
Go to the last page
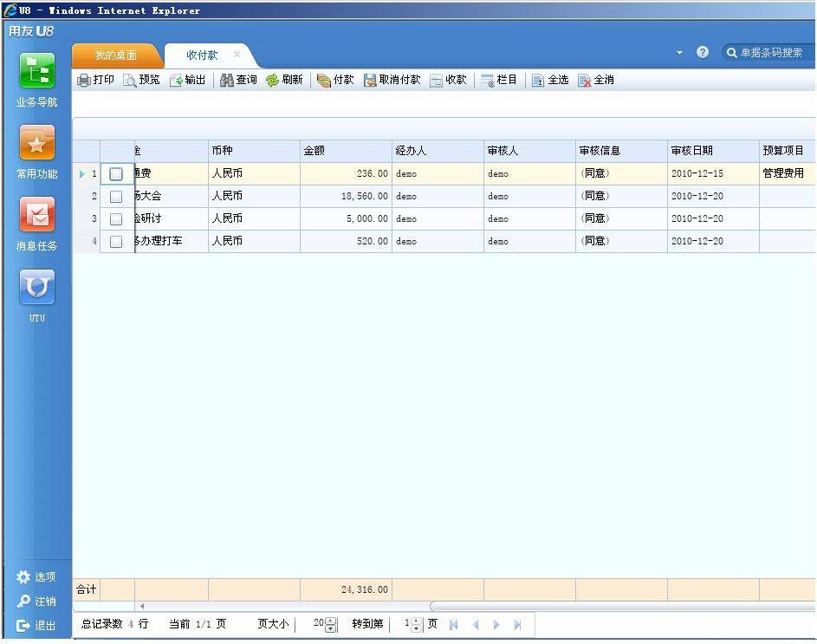(x=517, y=625)
